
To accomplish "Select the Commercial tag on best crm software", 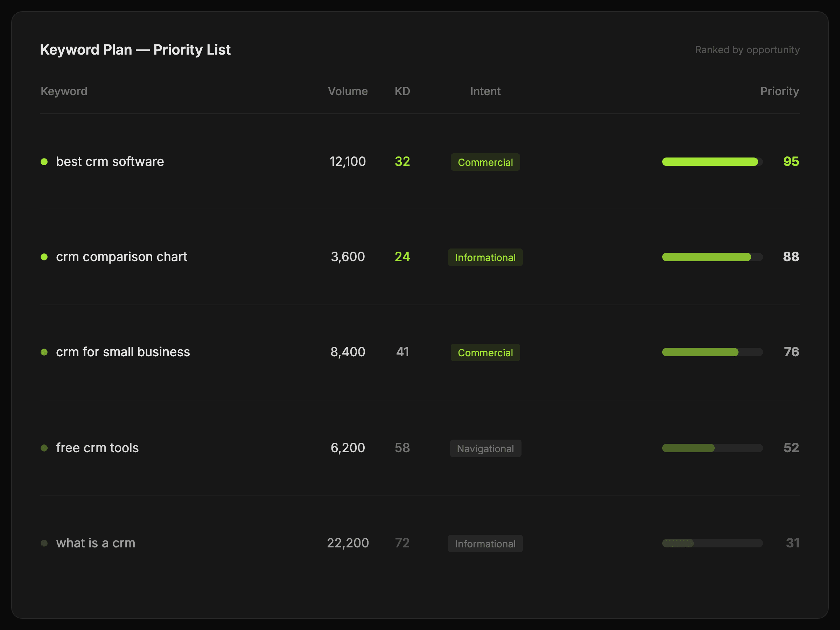I will tap(485, 162).
